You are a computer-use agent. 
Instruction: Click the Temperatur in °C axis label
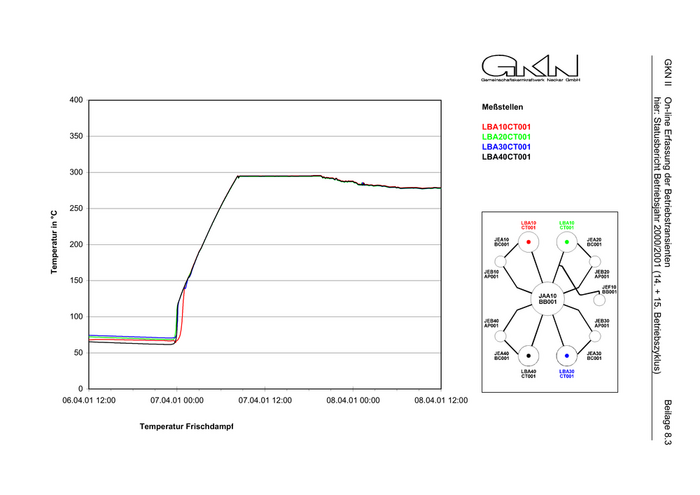(x=56, y=244)
